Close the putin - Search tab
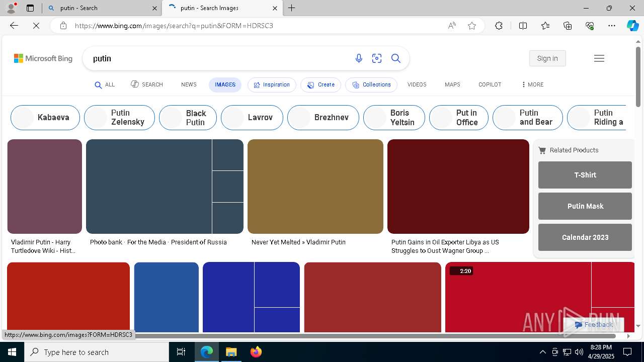Image resolution: width=644 pixels, height=362 pixels. [154, 8]
